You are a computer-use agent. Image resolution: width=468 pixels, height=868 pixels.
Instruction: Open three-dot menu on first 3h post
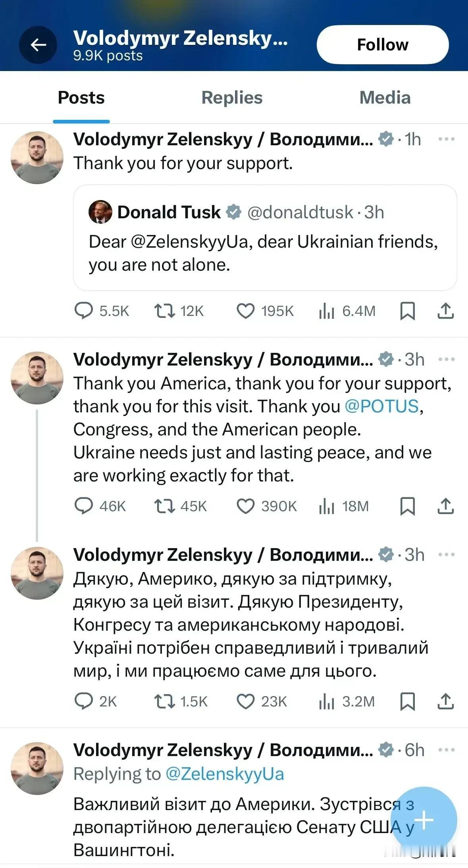pos(446,359)
